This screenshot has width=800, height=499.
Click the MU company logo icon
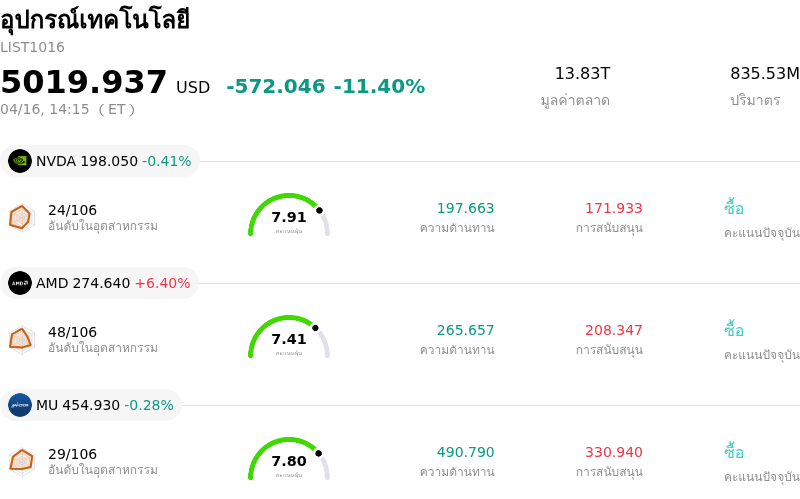point(20,405)
